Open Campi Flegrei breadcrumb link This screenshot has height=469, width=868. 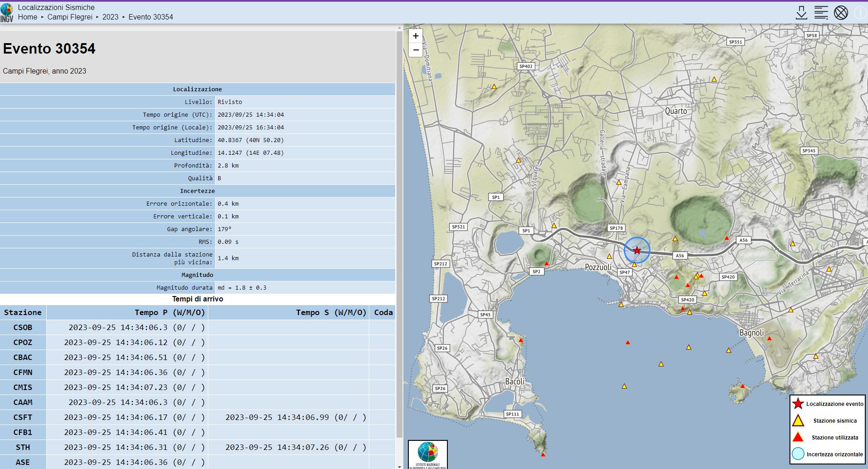70,17
